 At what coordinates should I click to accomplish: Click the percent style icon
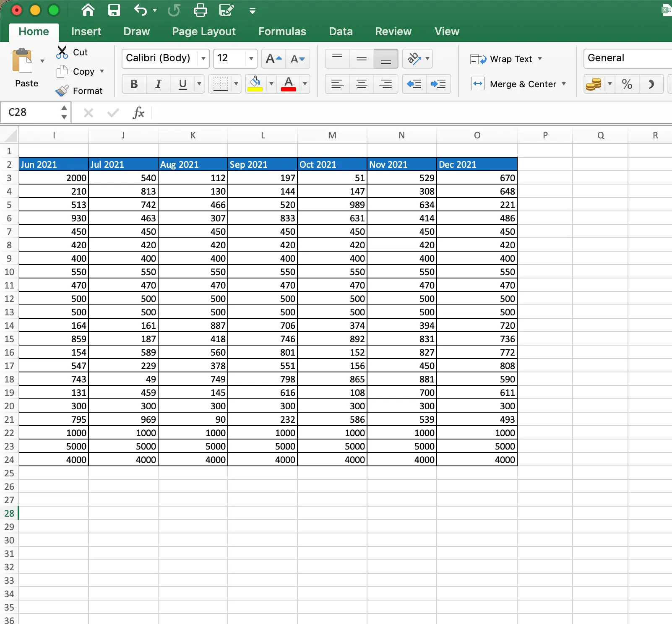coord(627,84)
